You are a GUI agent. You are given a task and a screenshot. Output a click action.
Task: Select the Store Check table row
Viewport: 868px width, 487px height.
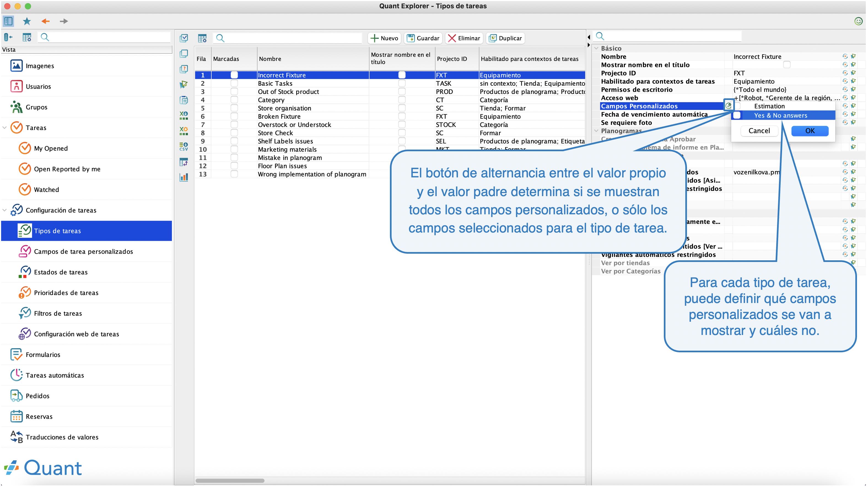[390, 133]
